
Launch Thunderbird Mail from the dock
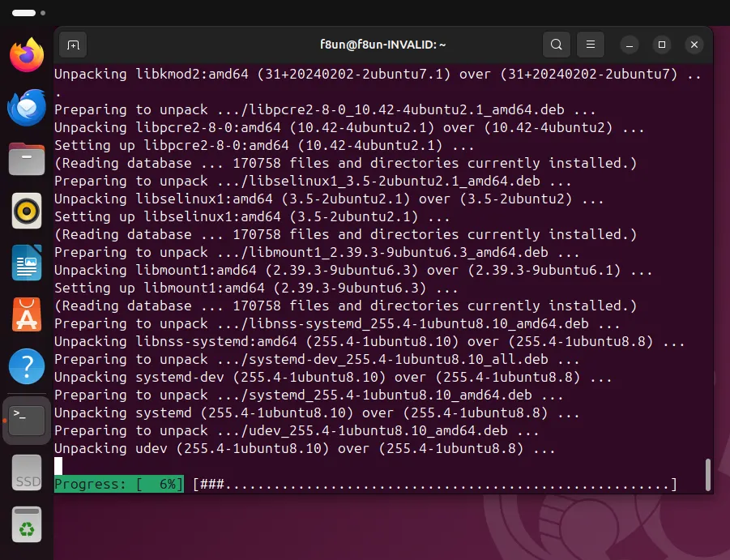27,107
